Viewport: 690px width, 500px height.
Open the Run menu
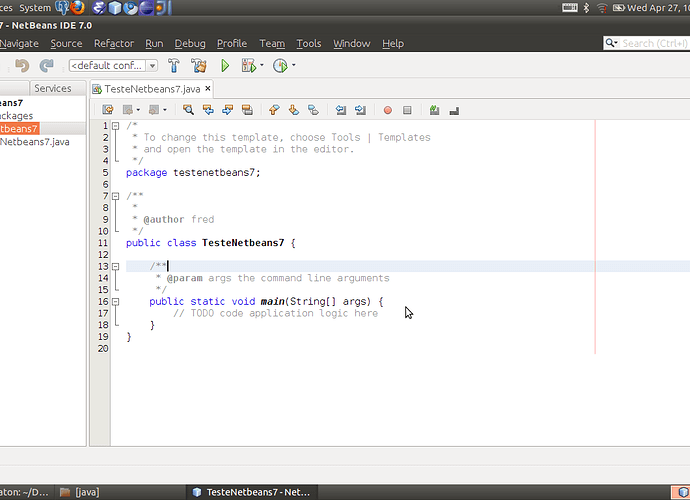coord(154,44)
